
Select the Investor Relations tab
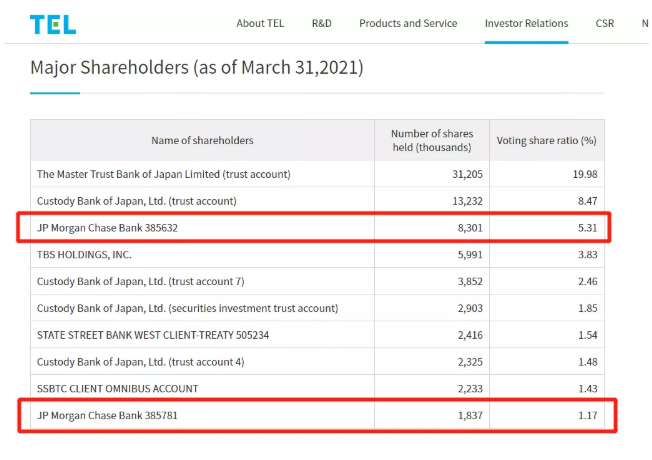(526, 23)
